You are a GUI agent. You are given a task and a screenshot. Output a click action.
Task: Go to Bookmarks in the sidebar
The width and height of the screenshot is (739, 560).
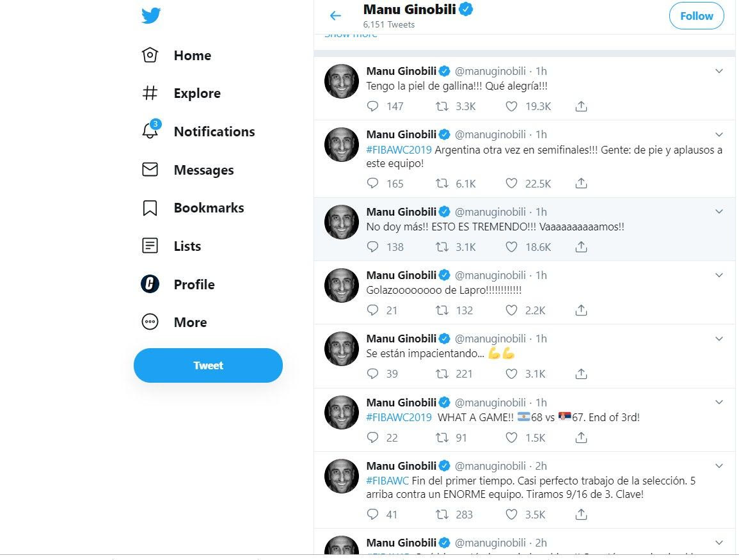208,208
